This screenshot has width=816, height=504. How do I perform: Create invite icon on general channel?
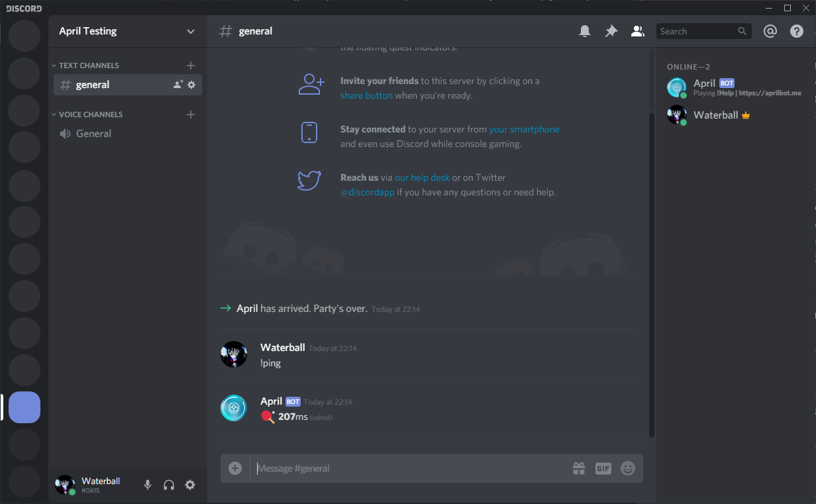(x=178, y=85)
